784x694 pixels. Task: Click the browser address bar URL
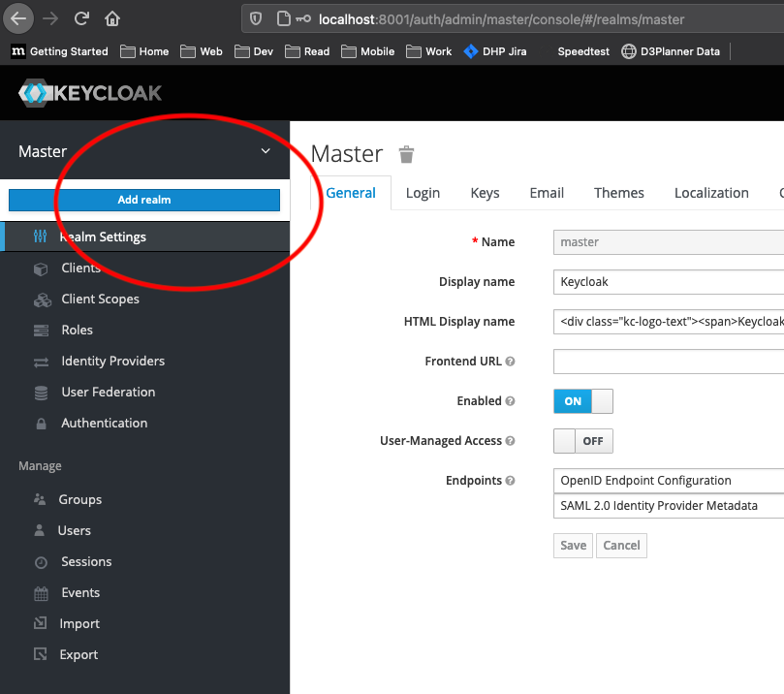tap(501, 19)
